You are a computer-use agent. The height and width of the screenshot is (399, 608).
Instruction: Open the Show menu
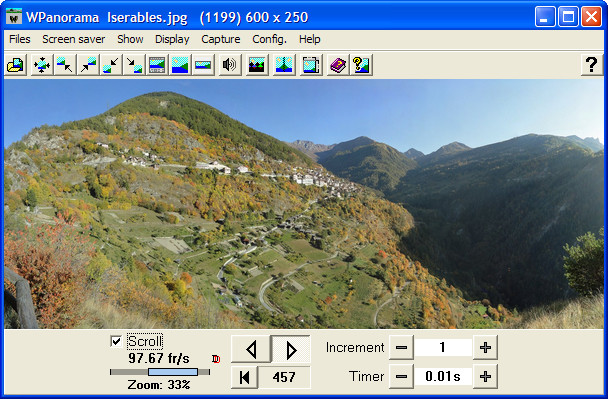tap(130, 39)
